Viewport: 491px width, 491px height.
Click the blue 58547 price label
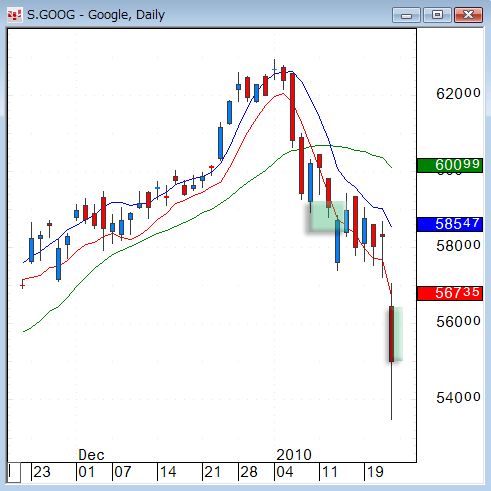(x=450, y=224)
